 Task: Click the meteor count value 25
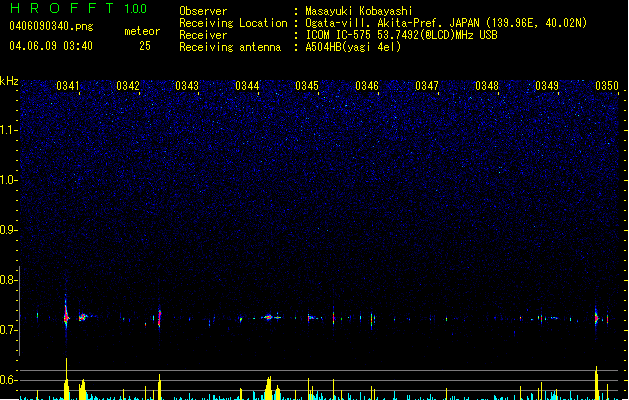pos(145,46)
